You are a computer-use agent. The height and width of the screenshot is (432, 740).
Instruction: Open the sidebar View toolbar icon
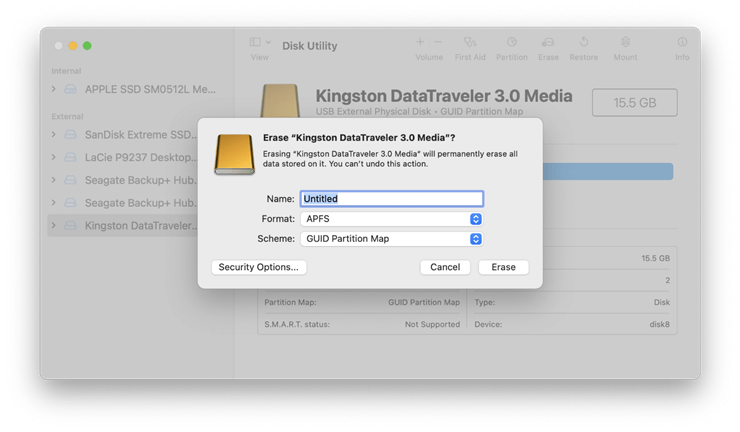tap(255, 42)
